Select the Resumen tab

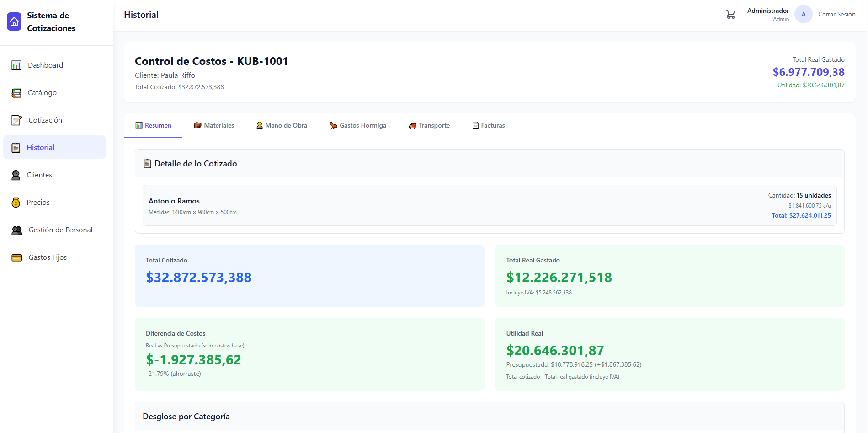(x=153, y=125)
